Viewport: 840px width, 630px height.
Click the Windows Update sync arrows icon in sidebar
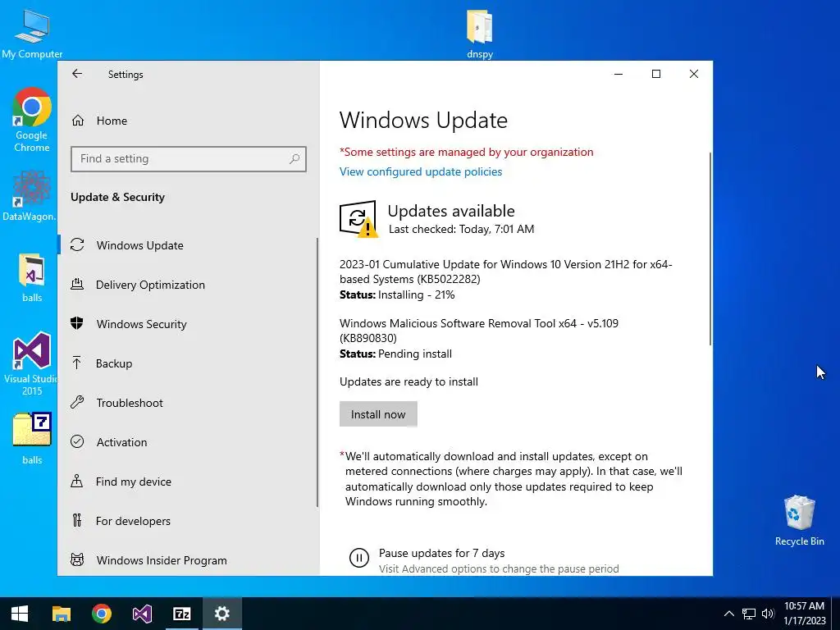77,244
